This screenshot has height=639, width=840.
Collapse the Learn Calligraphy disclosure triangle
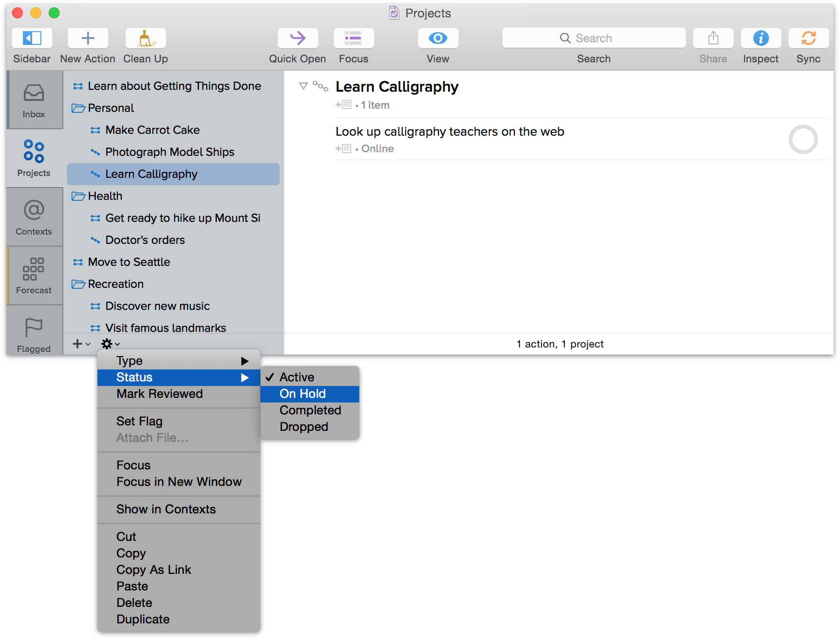tap(303, 86)
